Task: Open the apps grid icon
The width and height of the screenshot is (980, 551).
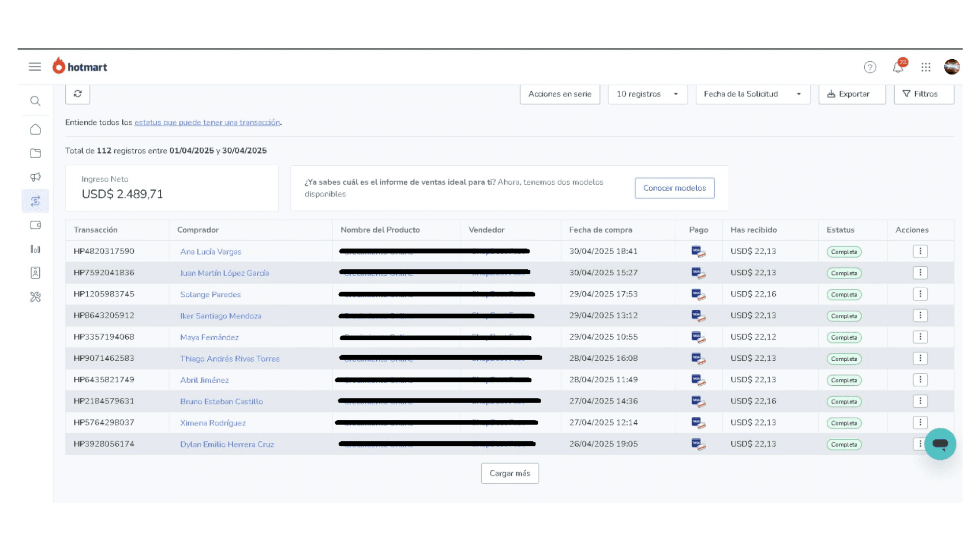Action: (x=926, y=67)
